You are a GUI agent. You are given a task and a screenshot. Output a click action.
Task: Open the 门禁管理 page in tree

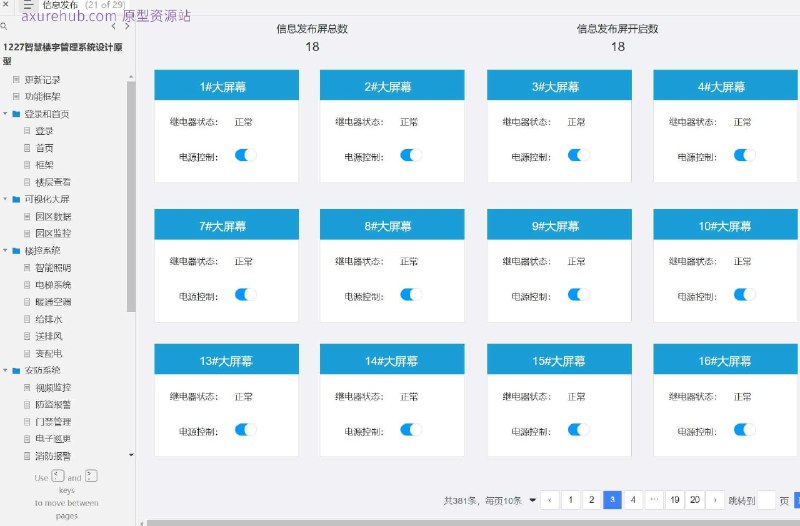(53, 421)
